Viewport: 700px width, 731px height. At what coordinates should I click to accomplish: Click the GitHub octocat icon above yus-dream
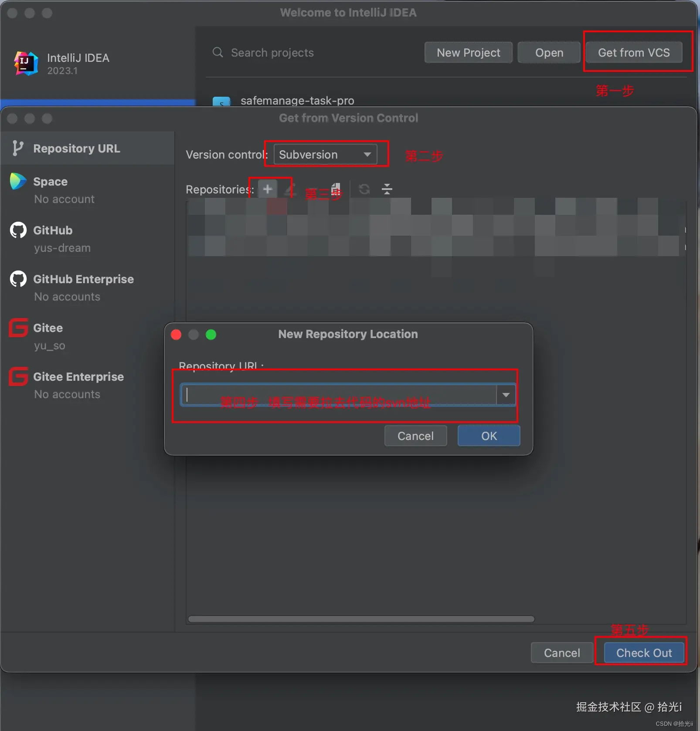click(18, 230)
